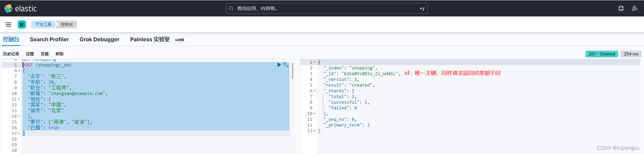This screenshot has width=644, height=154.
Task: Click the "年龄": 30 line
Action: [x=42, y=82]
